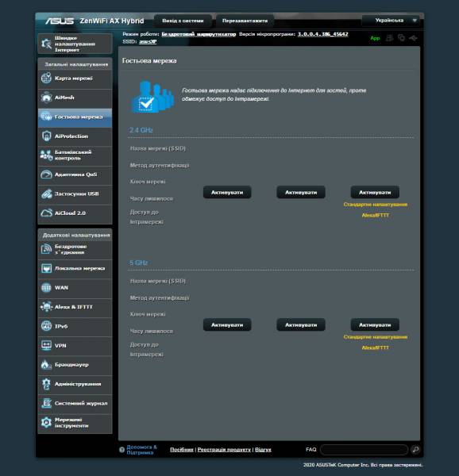Click the FAQ search input field
The height and width of the screenshot is (476, 459).
pos(364,450)
